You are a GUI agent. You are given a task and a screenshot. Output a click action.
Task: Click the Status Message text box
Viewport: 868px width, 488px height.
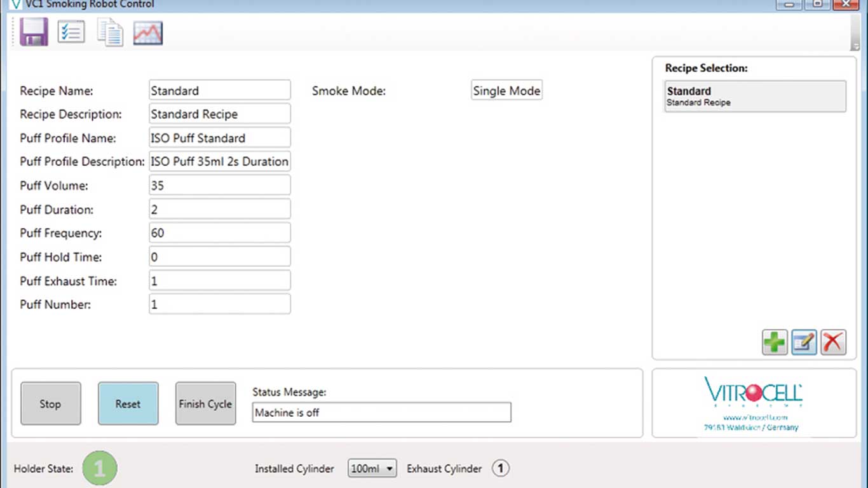381,412
